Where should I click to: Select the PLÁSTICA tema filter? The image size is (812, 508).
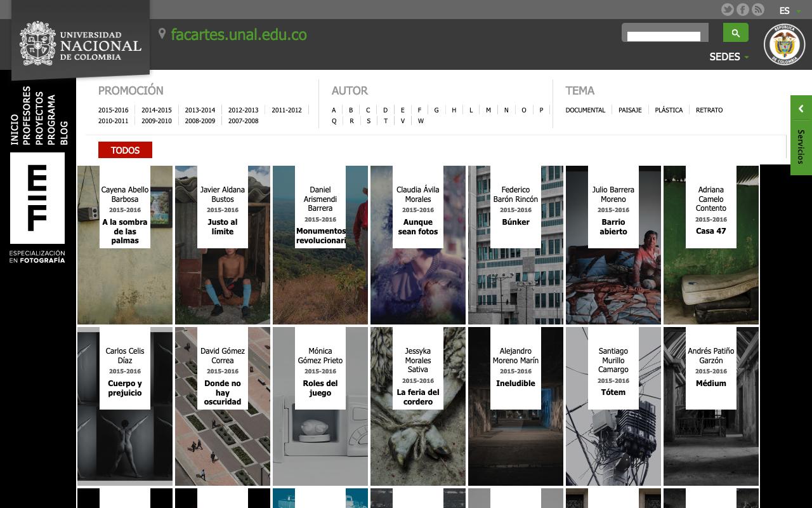669,110
